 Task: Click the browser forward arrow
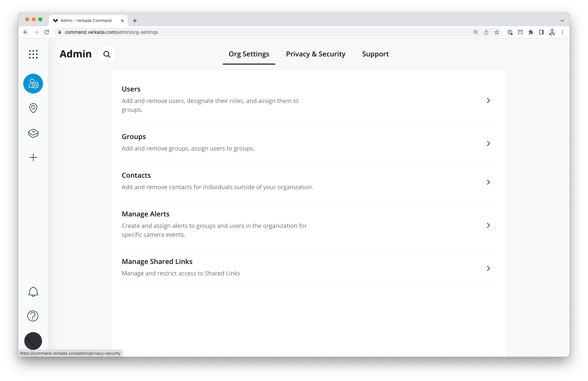coord(36,32)
